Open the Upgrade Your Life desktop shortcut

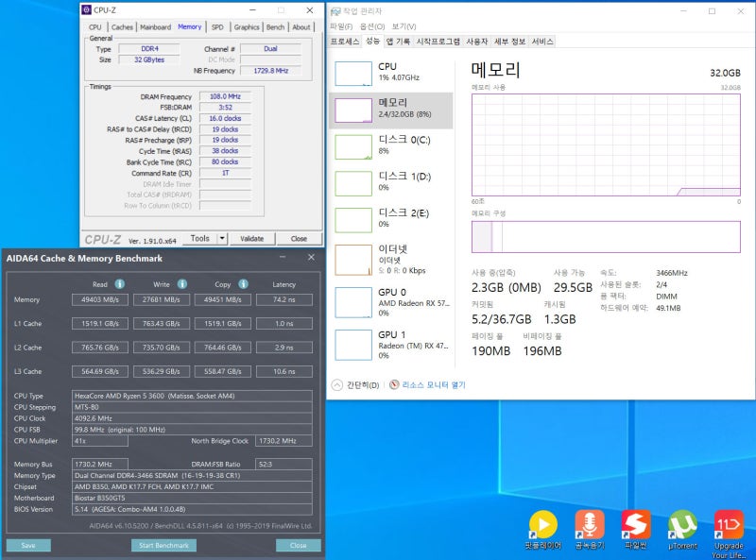(729, 534)
